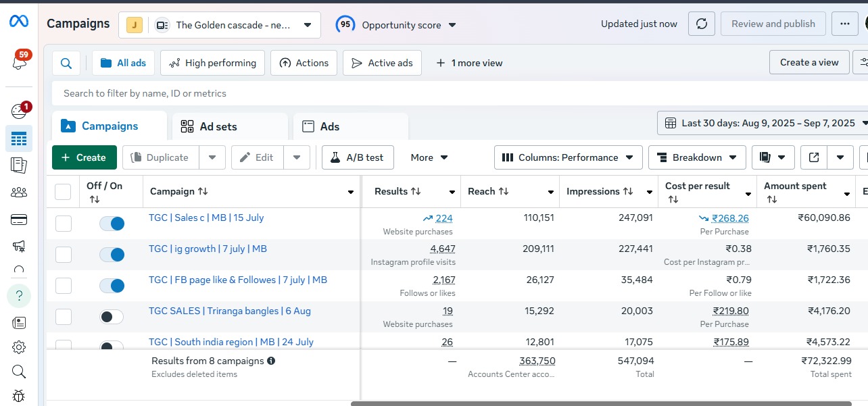Open the Edit options dropdown arrow

click(x=297, y=157)
